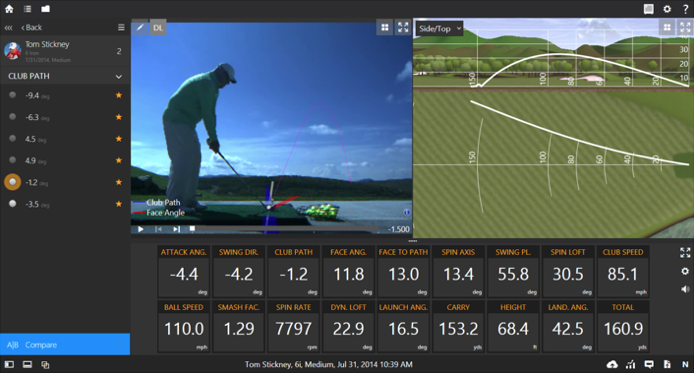Select the -9.4 deg shot radio button

(x=12, y=95)
